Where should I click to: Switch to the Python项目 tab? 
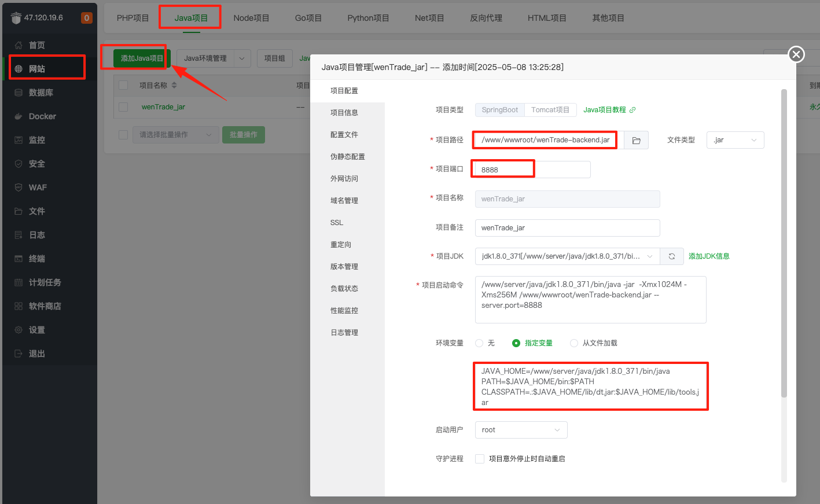tap(369, 18)
